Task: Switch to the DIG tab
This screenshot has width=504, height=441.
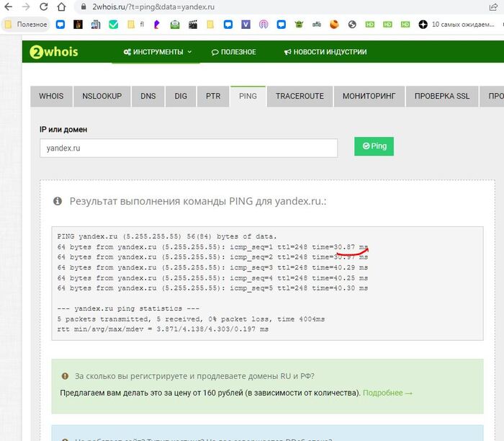Action: click(181, 96)
